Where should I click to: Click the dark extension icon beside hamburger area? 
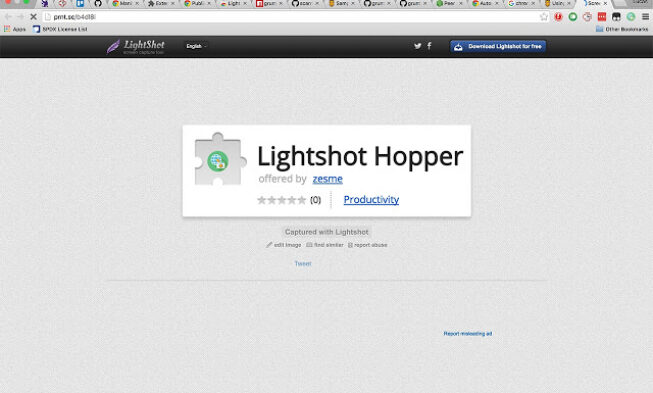(x=616, y=17)
